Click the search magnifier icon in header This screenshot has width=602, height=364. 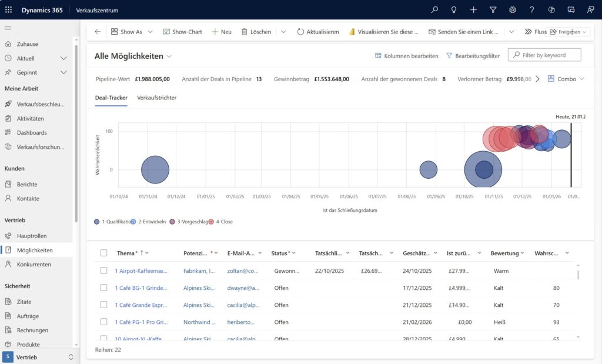434,10
